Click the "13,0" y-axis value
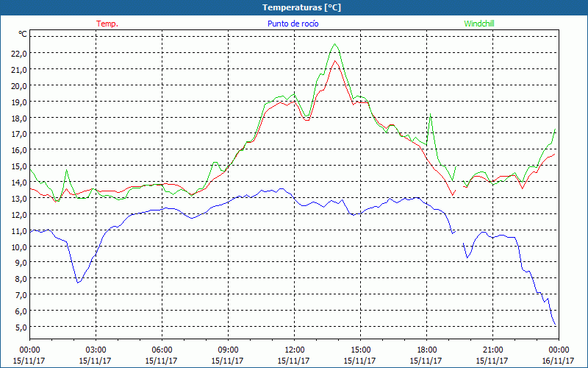 (x=19, y=199)
